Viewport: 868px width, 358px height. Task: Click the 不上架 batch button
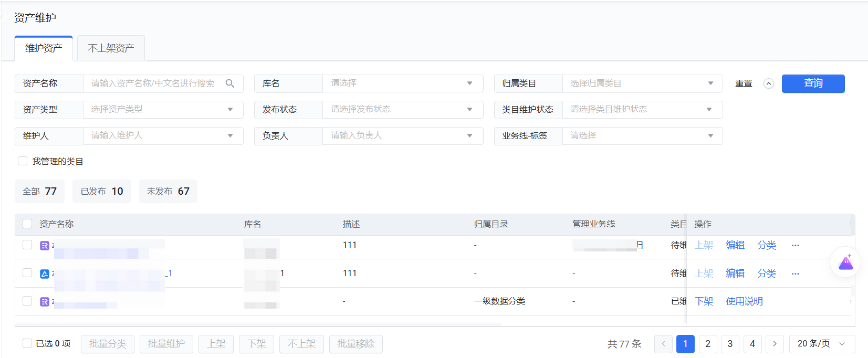coord(301,344)
